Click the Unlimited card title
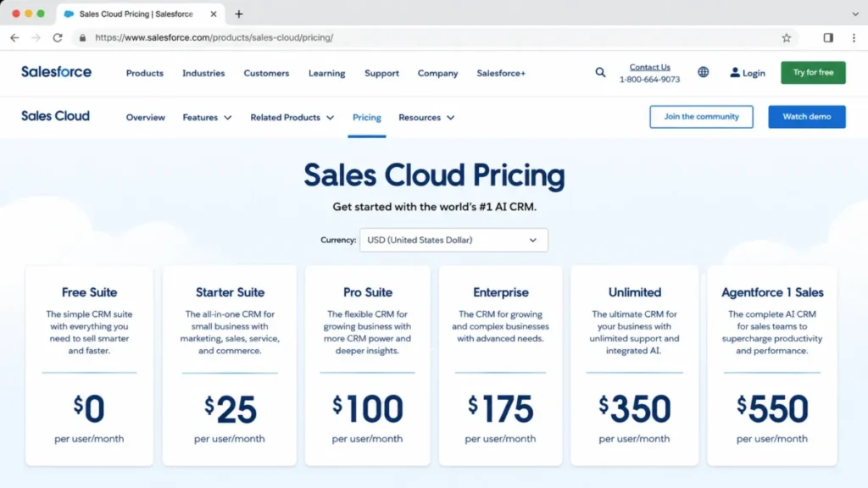This screenshot has width=868, height=488. click(634, 292)
